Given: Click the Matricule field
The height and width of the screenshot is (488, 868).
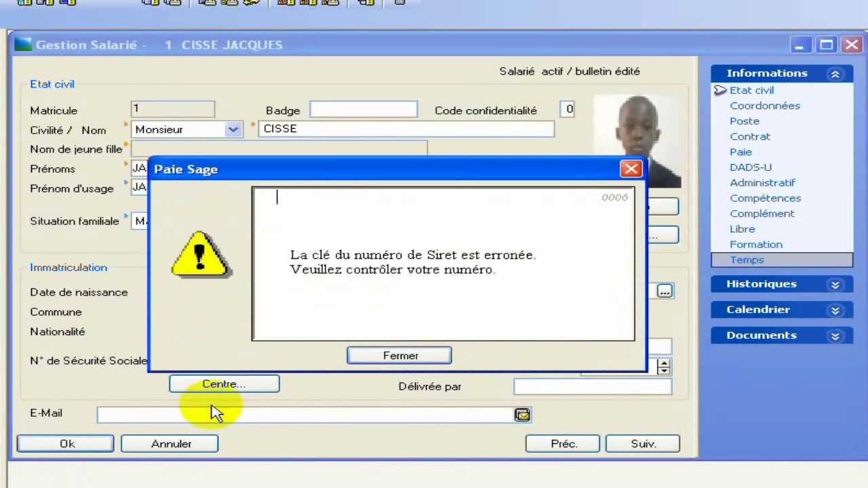Looking at the screenshot, I should click(173, 109).
